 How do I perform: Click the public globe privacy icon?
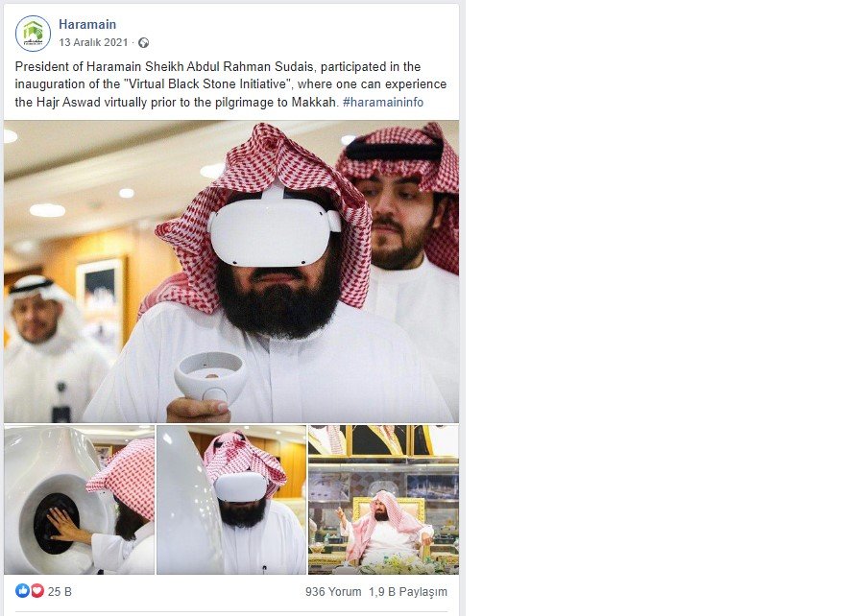coord(143,42)
